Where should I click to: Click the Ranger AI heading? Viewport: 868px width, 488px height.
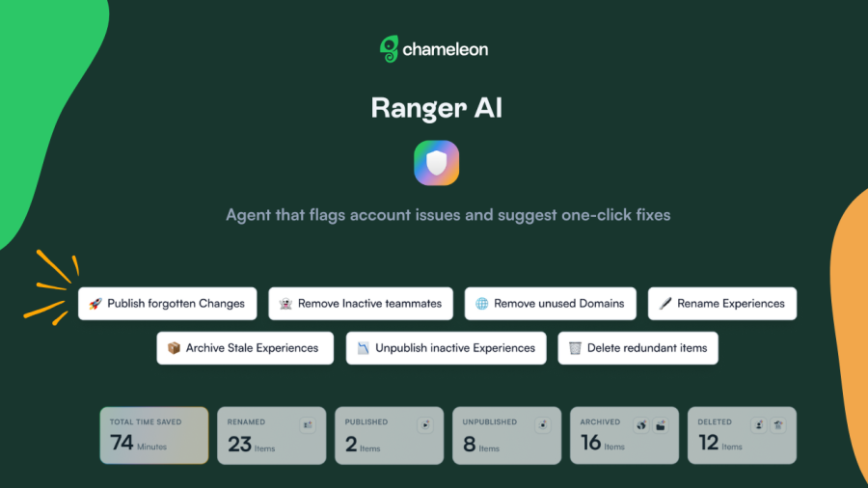click(436, 107)
